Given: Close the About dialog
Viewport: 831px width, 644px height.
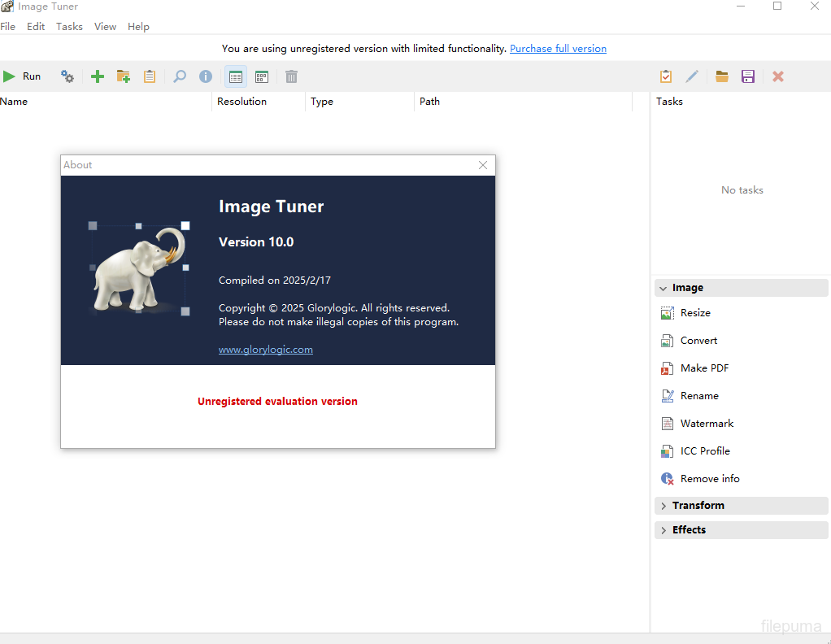Looking at the screenshot, I should click(x=483, y=165).
